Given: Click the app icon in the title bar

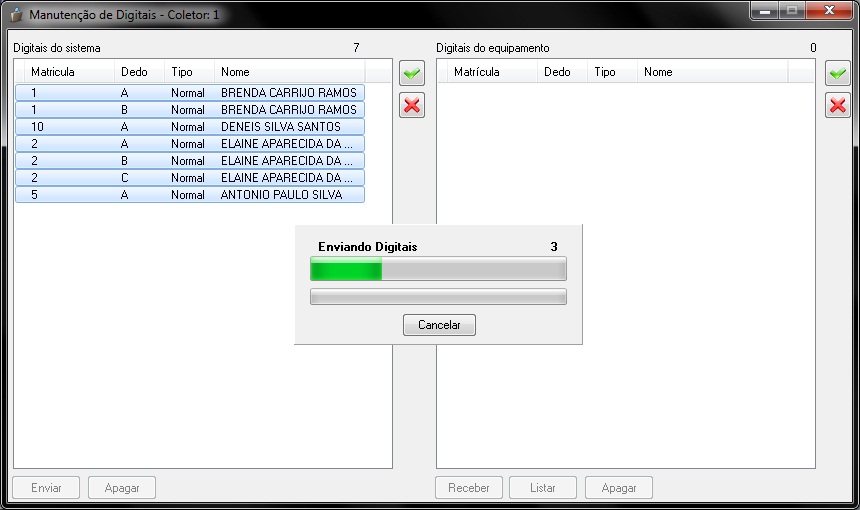Looking at the screenshot, I should click(x=16, y=15).
